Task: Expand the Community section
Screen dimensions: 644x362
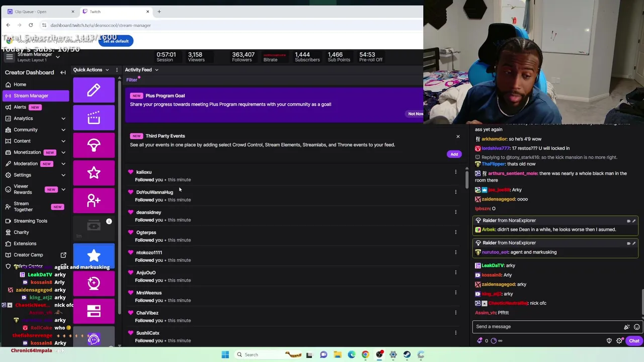Action: pos(63,130)
